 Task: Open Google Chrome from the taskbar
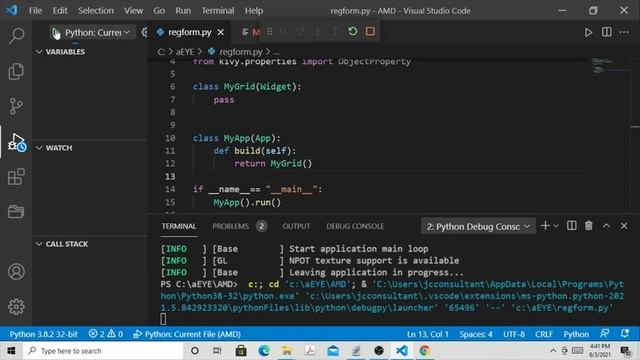(x=424, y=351)
